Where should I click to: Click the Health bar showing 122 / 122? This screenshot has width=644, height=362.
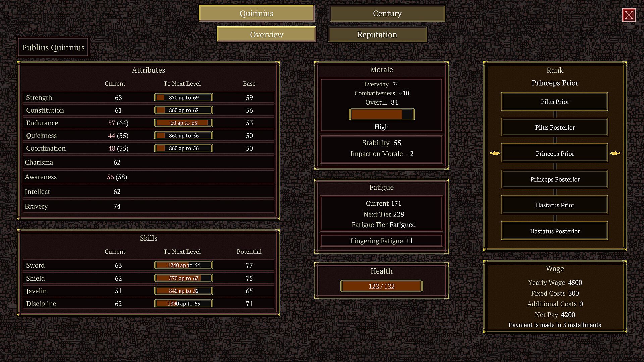(x=381, y=286)
